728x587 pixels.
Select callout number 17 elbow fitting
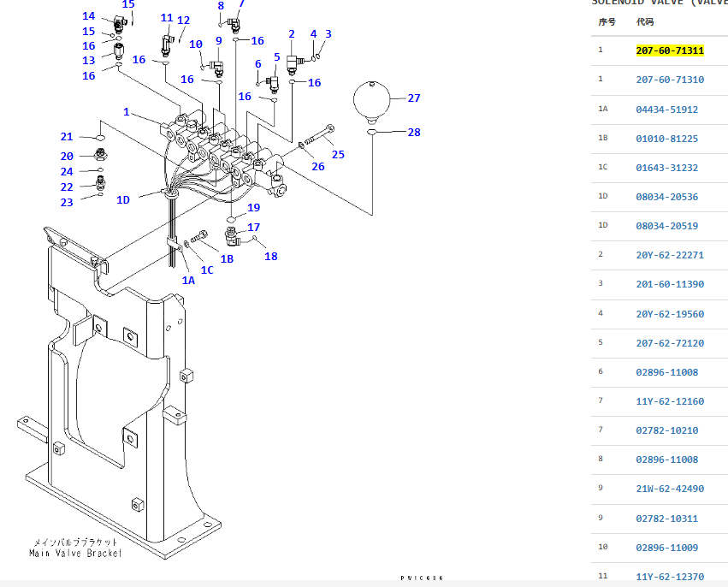click(253, 228)
